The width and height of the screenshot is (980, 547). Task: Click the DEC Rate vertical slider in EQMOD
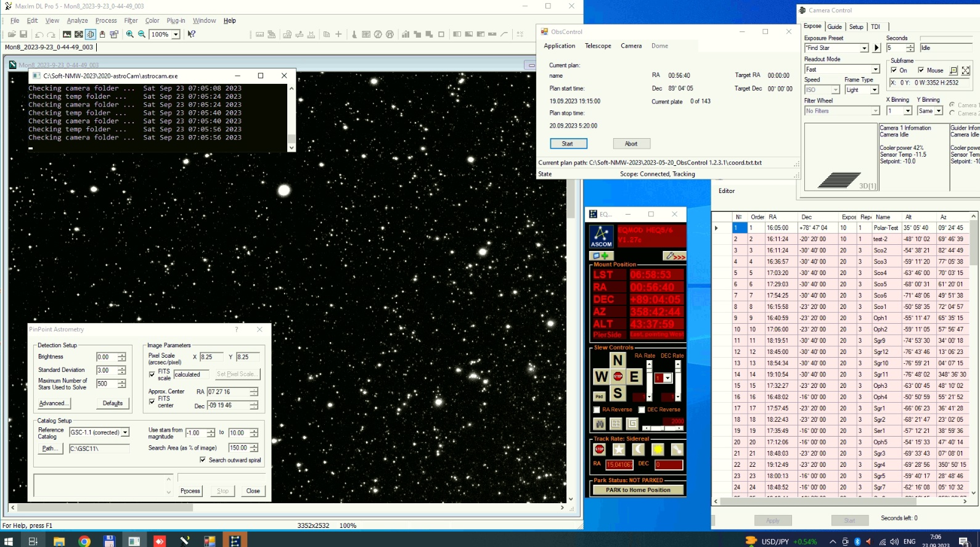(678, 380)
